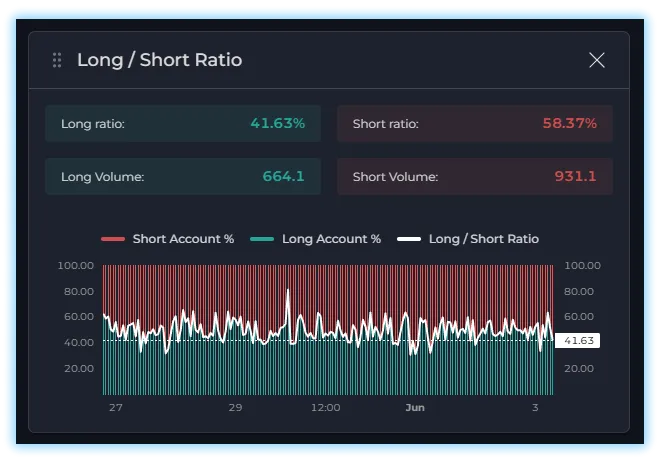This screenshot has height=458, width=657.
Task: Toggle the Short Account % legend series
Action: [x=183, y=239]
